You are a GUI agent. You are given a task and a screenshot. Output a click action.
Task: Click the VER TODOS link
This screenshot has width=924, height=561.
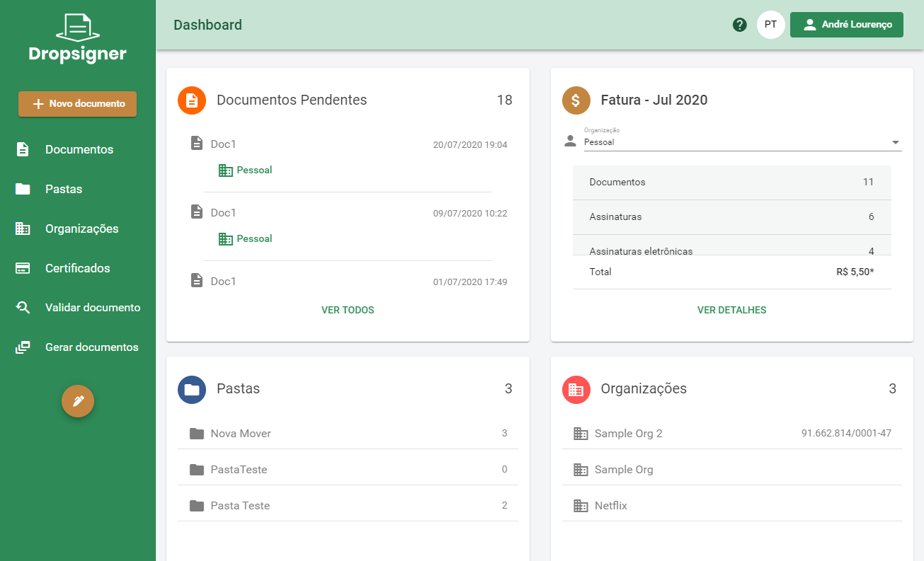(348, 310)
